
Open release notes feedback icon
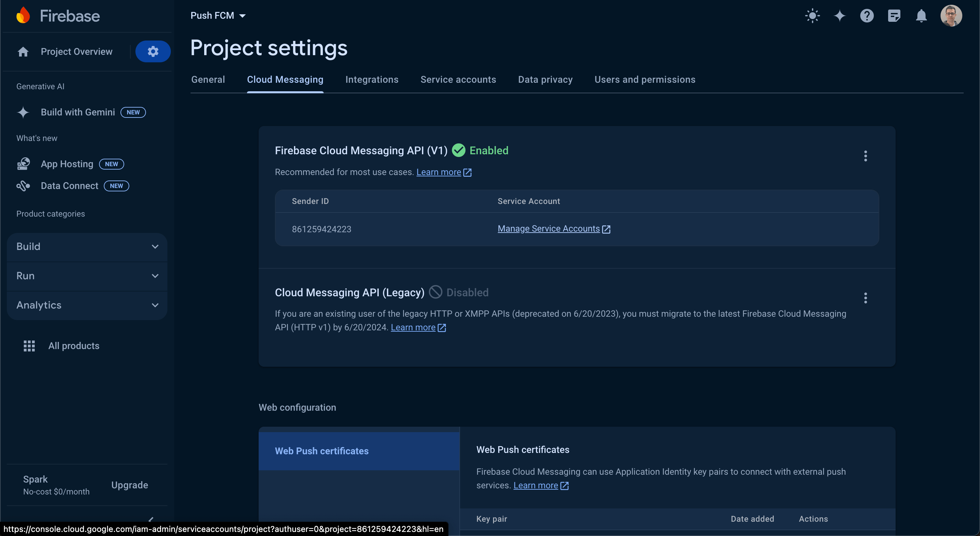tap(894, 16)
